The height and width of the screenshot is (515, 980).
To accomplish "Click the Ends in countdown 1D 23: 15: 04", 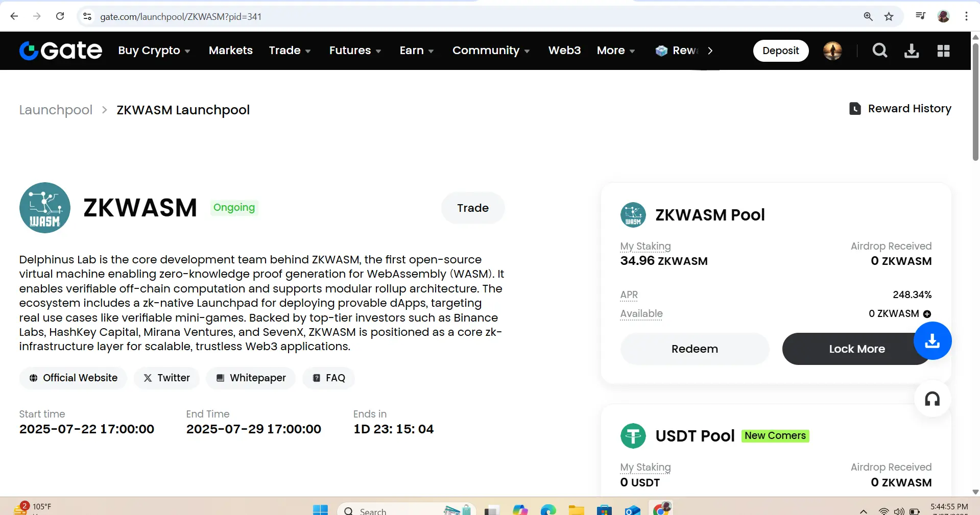I will pos(393,429).
